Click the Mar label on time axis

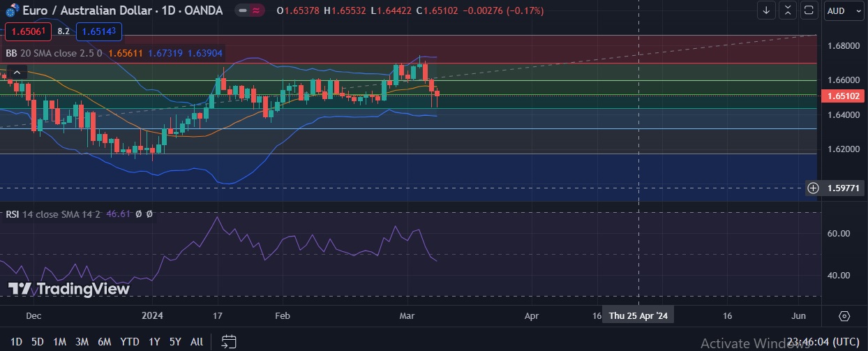pos(407,316)
